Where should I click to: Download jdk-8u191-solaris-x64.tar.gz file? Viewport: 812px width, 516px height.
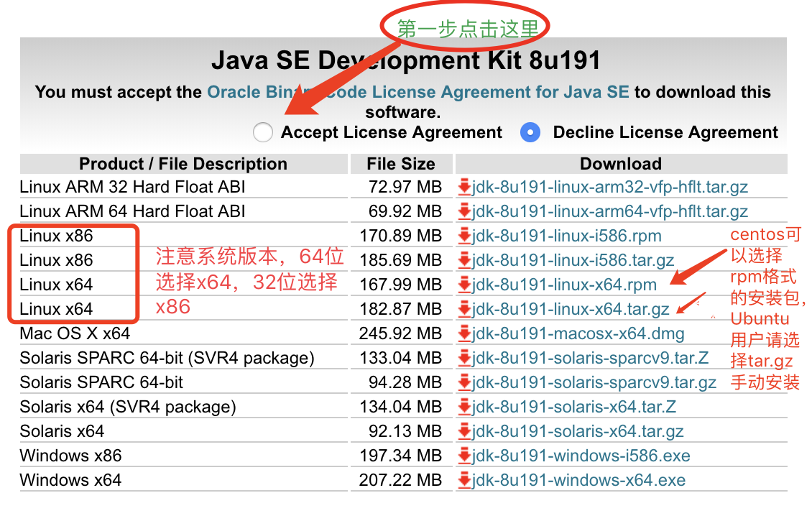click(578, 430)
